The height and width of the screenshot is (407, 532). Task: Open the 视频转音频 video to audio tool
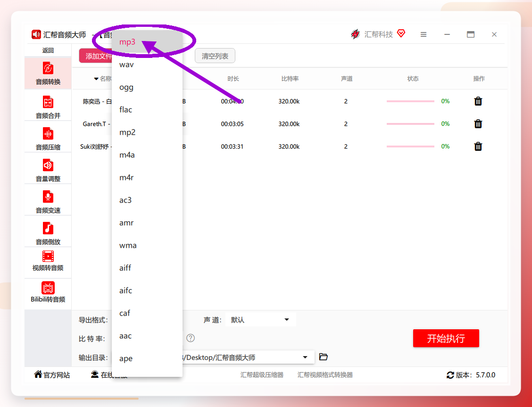pyautogui.click(x=48, y=261)
